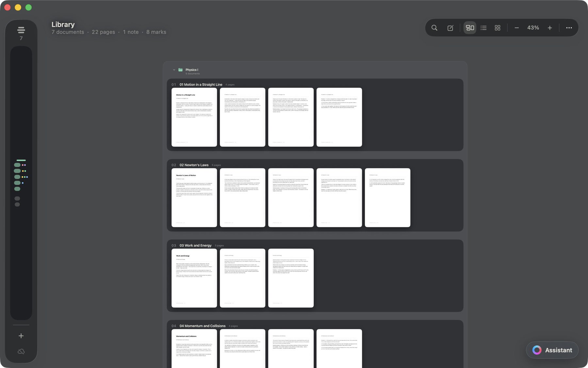588x368 pixels.
Task: Click the '1 note' count in header
Action: pos(131,32)
